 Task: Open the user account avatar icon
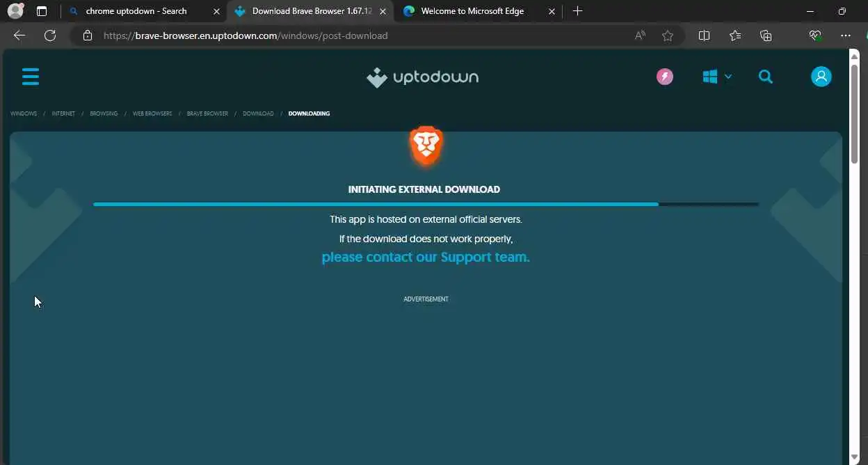[x=821, y=77]
